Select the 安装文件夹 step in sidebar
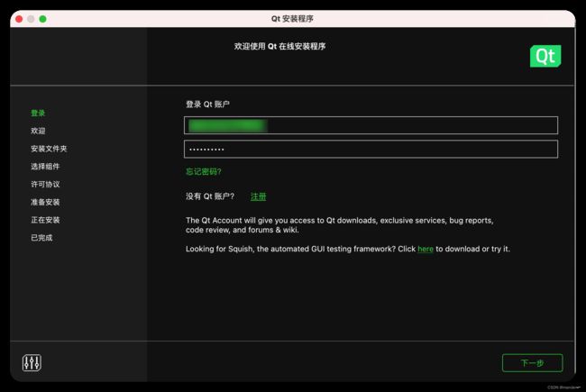Screen dimensions: 586x392 tap(49, 149)
